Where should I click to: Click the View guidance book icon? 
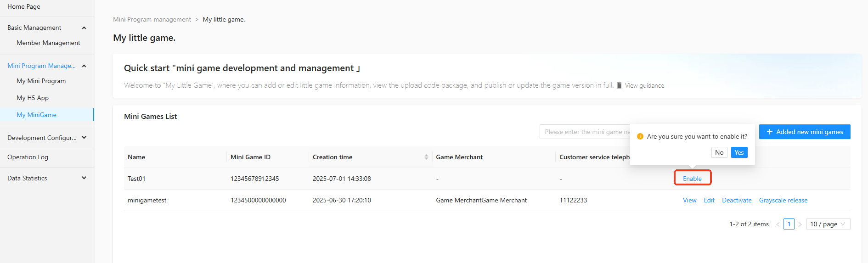tap(619, 85)
